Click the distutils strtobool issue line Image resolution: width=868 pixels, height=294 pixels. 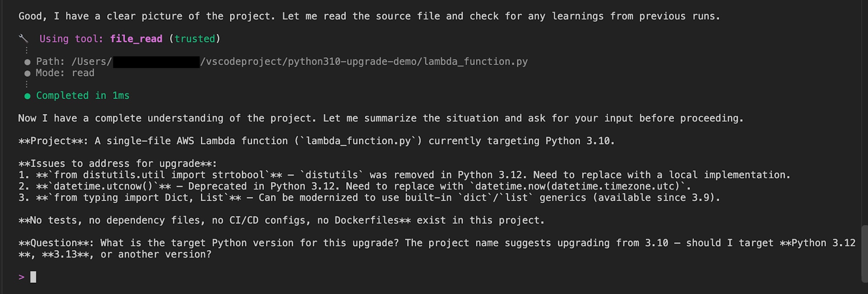coord(404,175)
